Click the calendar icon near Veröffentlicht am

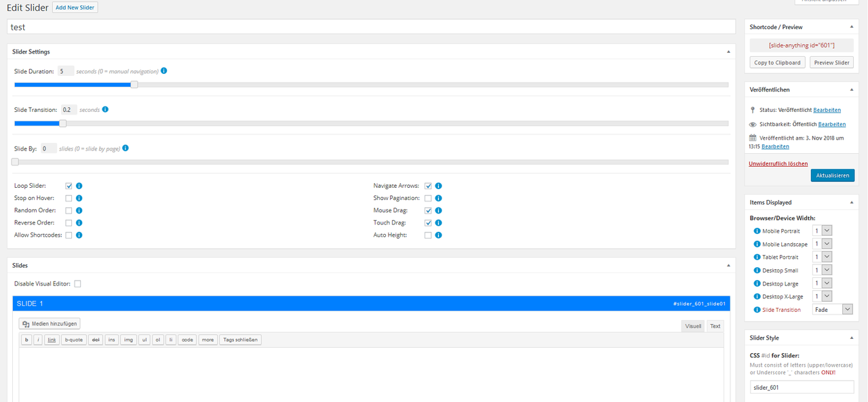[x=753, y=138]
